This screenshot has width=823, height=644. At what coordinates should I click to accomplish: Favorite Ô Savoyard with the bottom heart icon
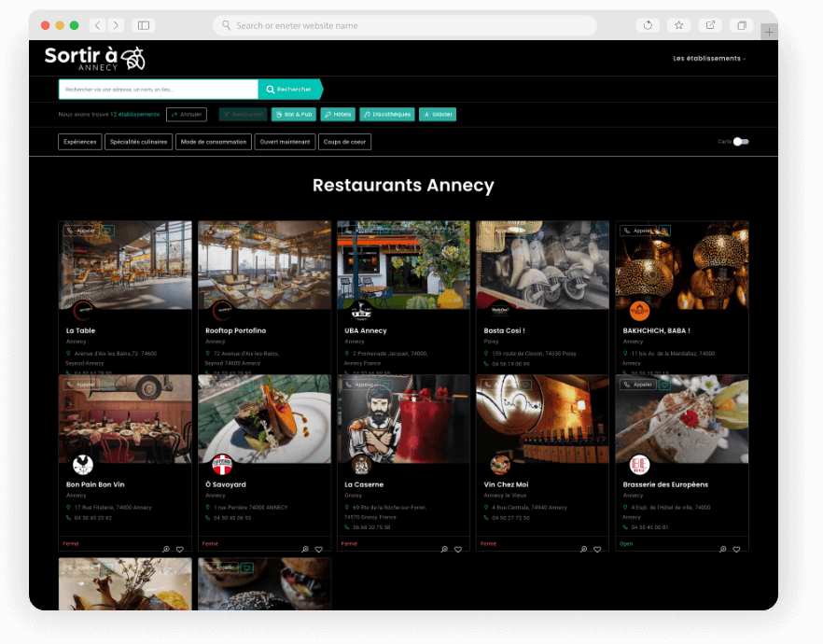319,549
